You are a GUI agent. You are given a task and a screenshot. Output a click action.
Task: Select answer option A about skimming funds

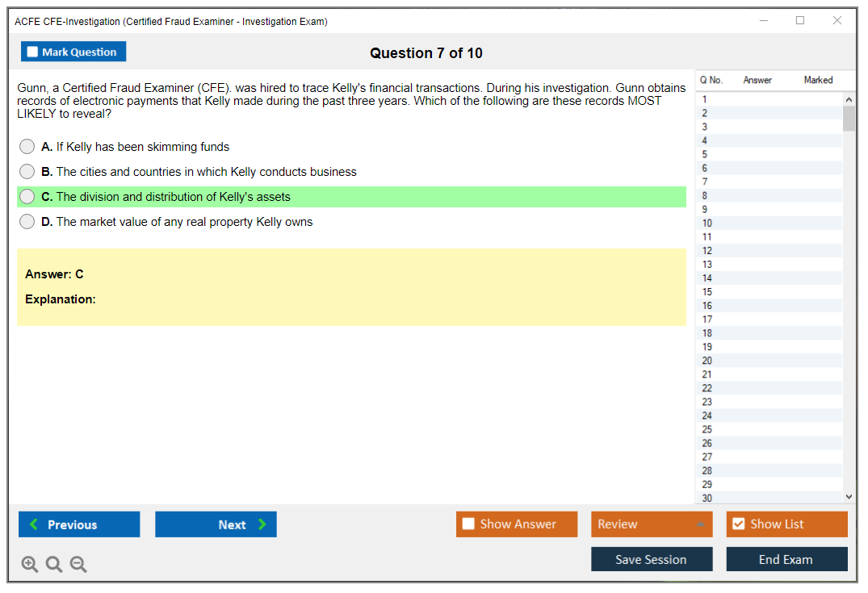pos(27,147)
